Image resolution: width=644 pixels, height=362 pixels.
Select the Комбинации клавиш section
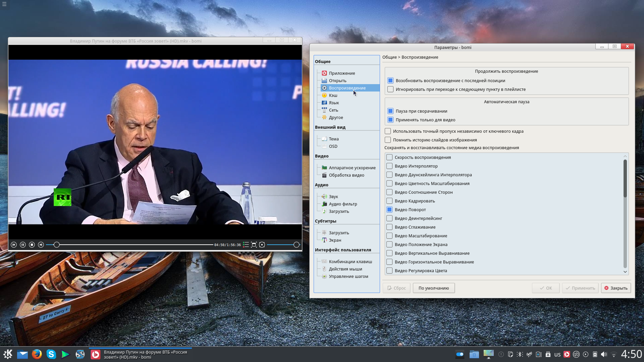tap(350, 262)
